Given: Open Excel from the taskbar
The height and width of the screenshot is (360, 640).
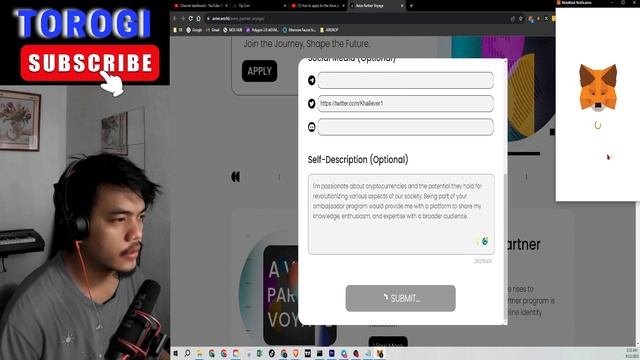Looking at the screenshot, I should click(259, 353).
